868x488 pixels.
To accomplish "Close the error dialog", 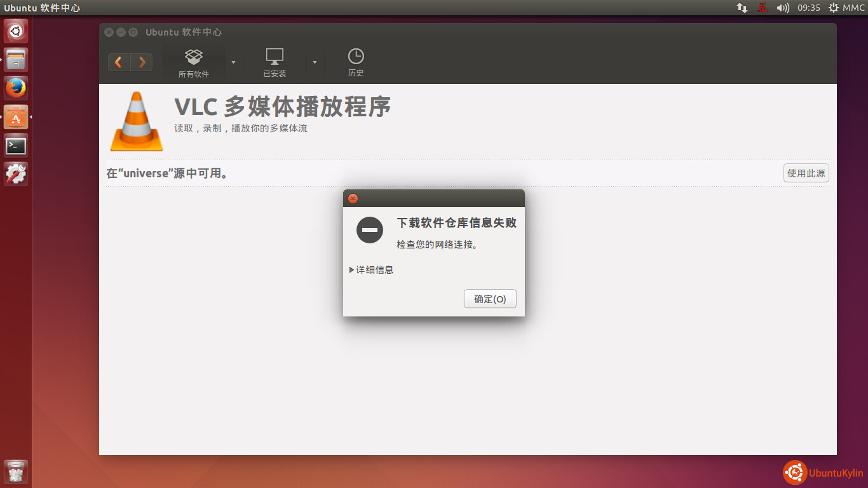I will (x=353, y=198).
